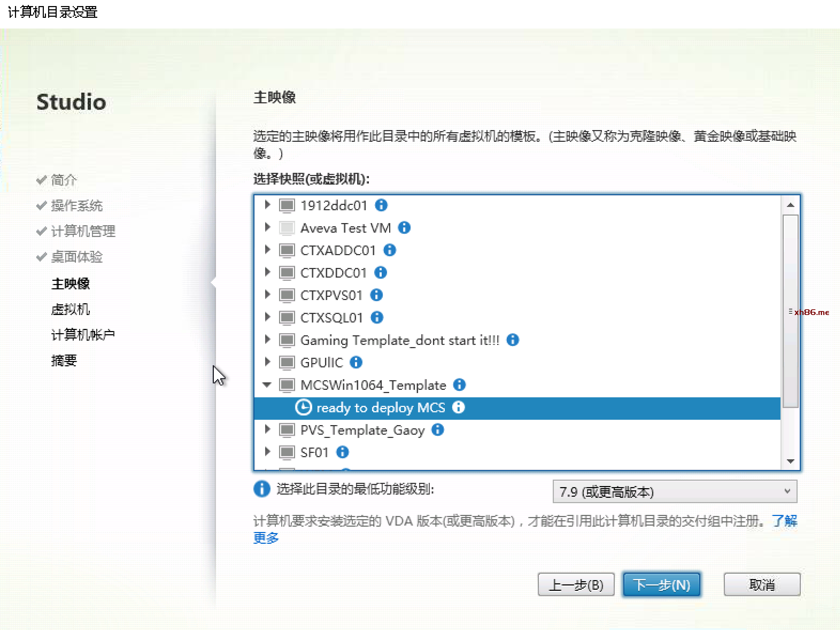Viewport: 840px width, 630px height.
Task: Expand the CTXDDC01 tree node
Action: 267,272
